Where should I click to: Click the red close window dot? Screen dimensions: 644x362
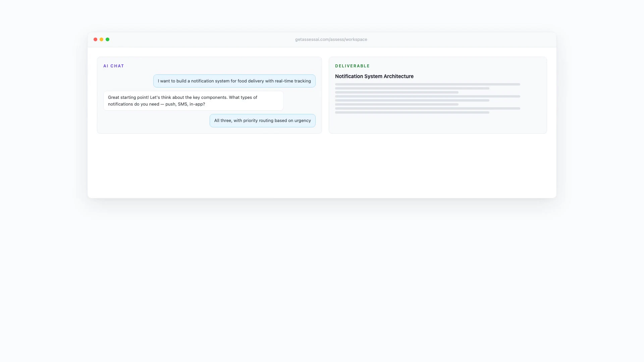pyautogui.click(x=95, y=40)
